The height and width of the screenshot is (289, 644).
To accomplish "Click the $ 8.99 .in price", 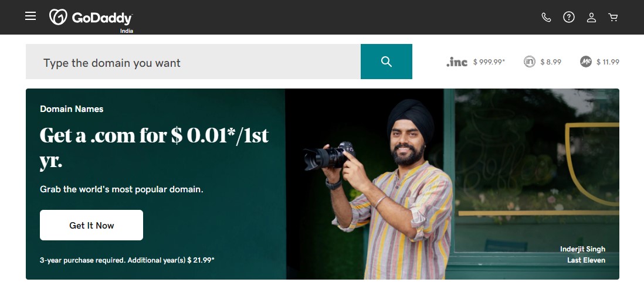I will click(x=551, y=62).
